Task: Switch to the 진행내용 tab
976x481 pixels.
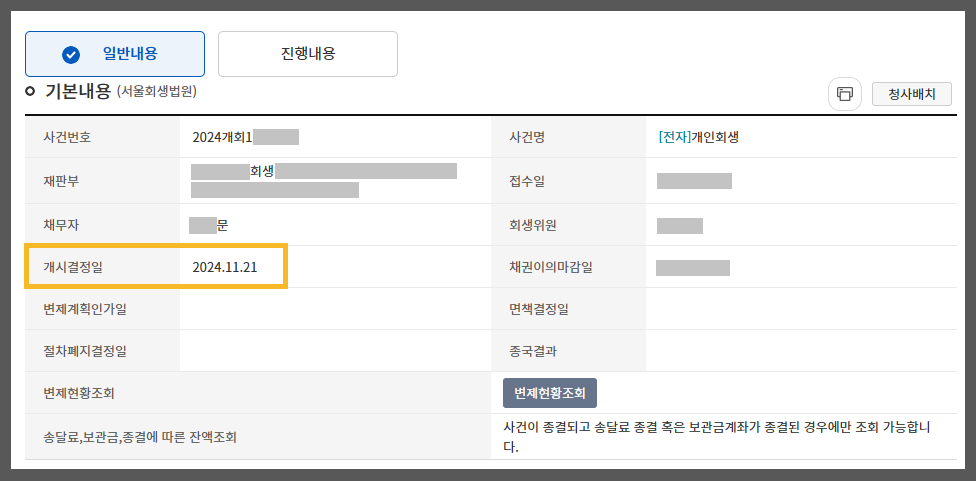Action: (307, 54)
